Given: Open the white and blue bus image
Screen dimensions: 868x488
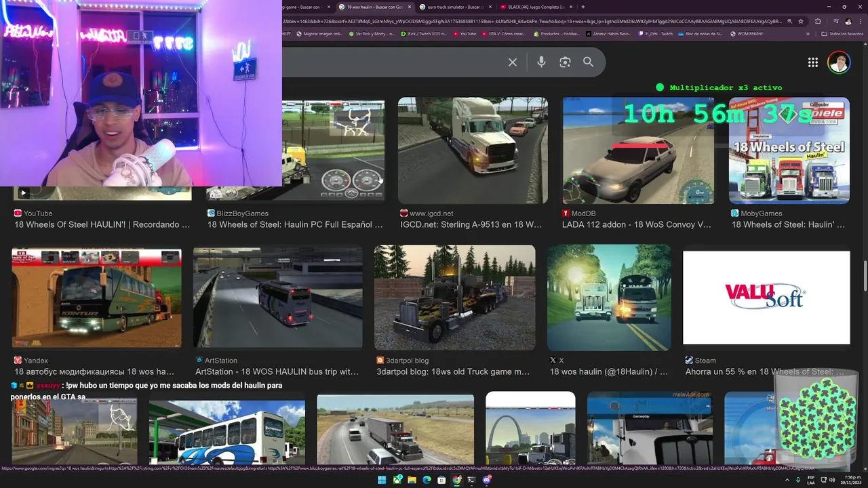Looking at the screenshot, I should [x=227, y=432].
